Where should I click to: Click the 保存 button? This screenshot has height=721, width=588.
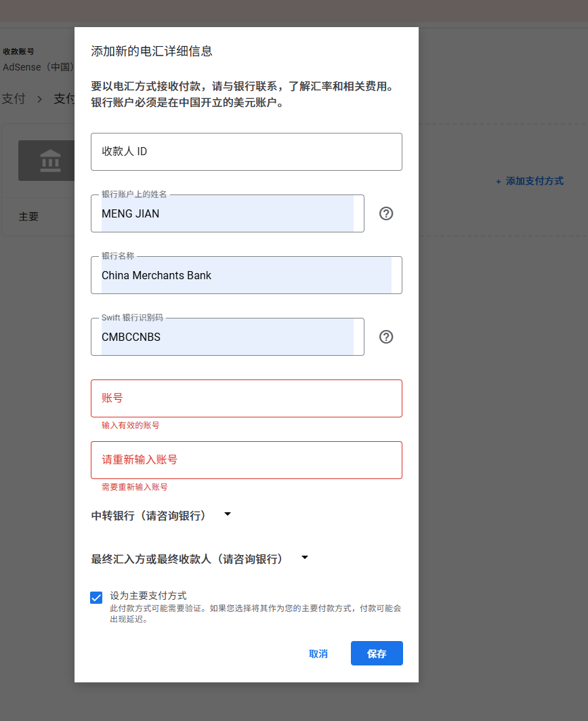pyautogui.click(x=377, y=653)
